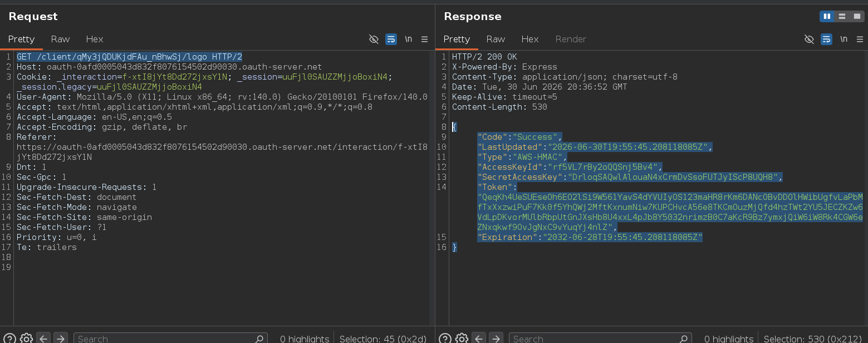Viewport: 868px width, 343px height.
Task: Open search settings gear below Response panel
Action: [x=462, y=338]
